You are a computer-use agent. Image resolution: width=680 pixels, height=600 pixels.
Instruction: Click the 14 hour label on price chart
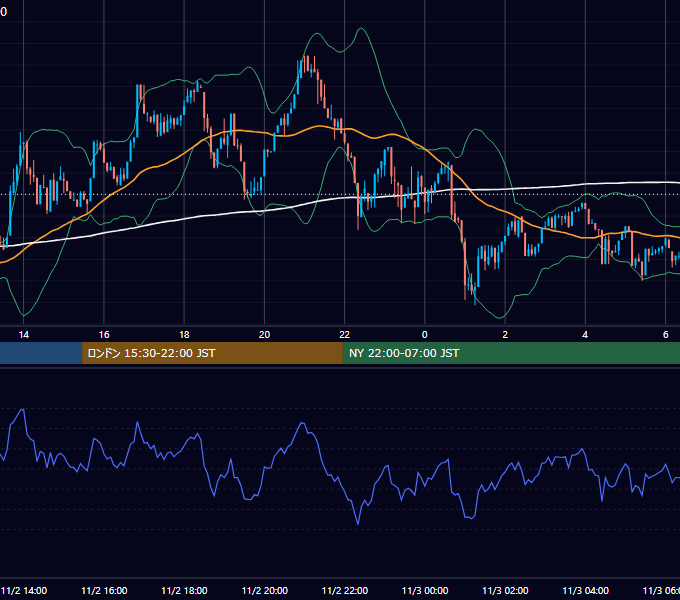pos(24,335)
